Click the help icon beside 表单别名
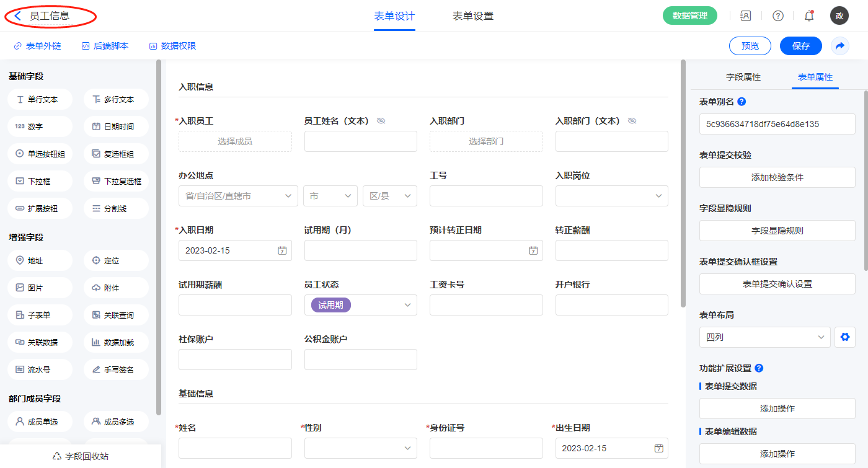The width and height of the screenshot is (868, 468). coord(742,102)
